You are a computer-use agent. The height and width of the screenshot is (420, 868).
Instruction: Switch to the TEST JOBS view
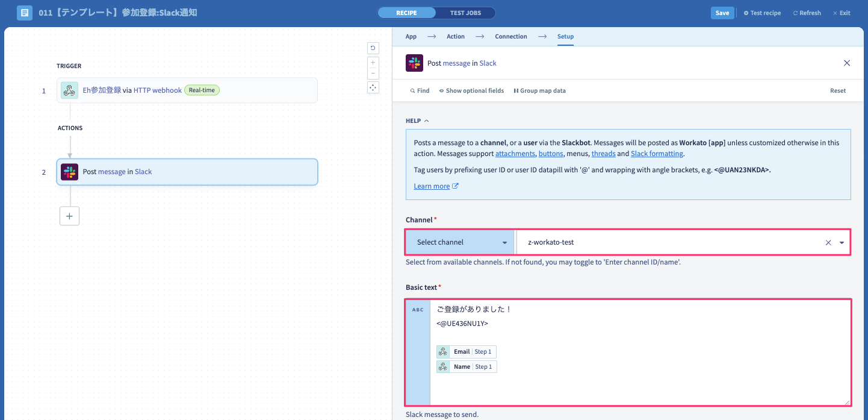click(466, 13)
